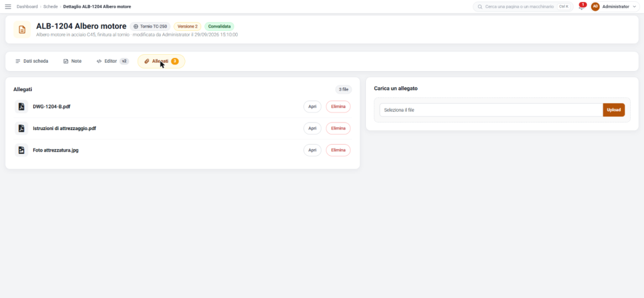
Task: Click the Convalidata status badge
Action: coord(219,26)
